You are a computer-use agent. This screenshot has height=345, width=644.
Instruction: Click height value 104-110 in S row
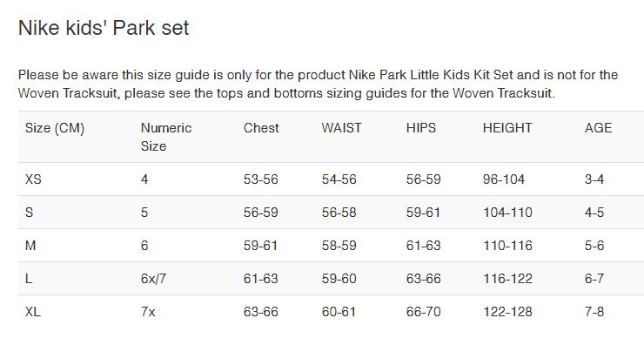[x=507, y=213]
